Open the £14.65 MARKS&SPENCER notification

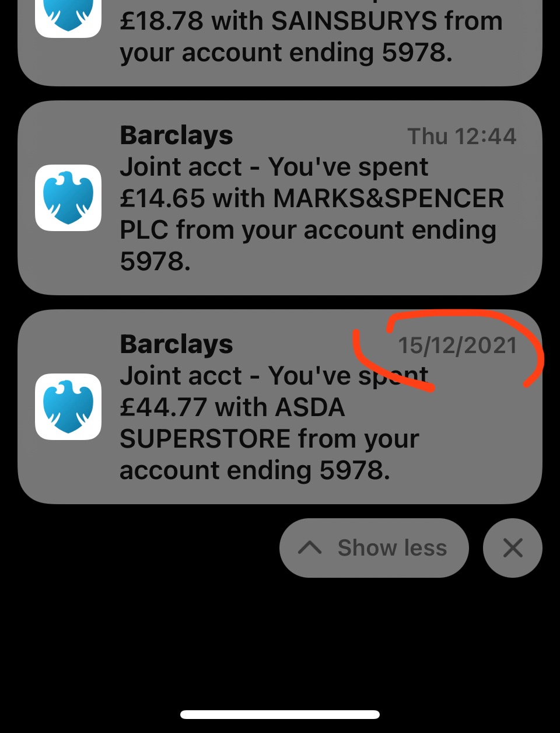(280, 198)
